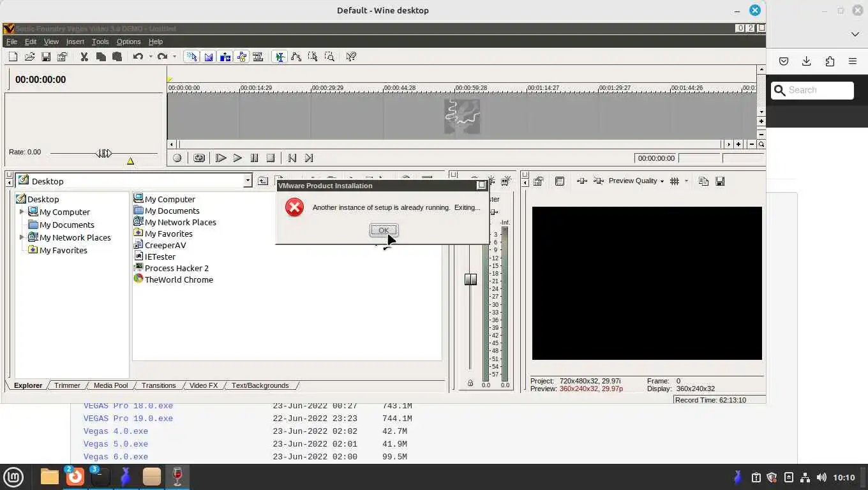Open the overlays grid dropdown arrow
Viewport: 868px width, 490px height.
click(687, 181)
